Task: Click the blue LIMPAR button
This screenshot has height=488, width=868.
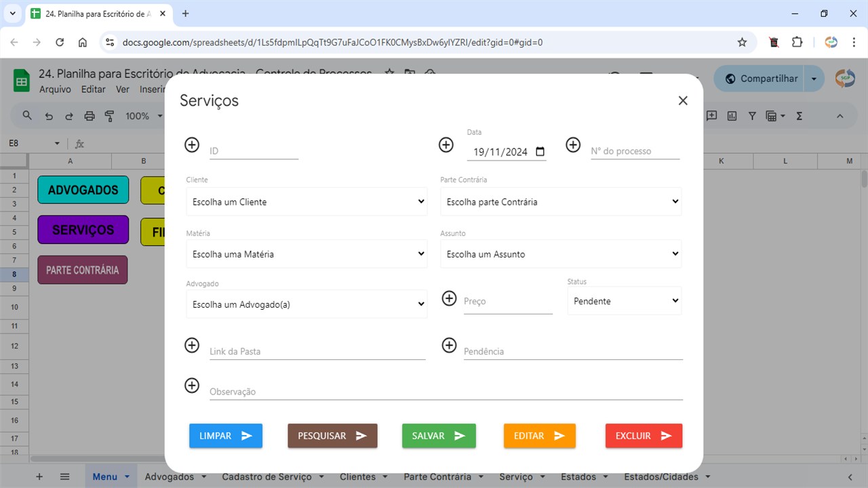Action: coord(226,436)
